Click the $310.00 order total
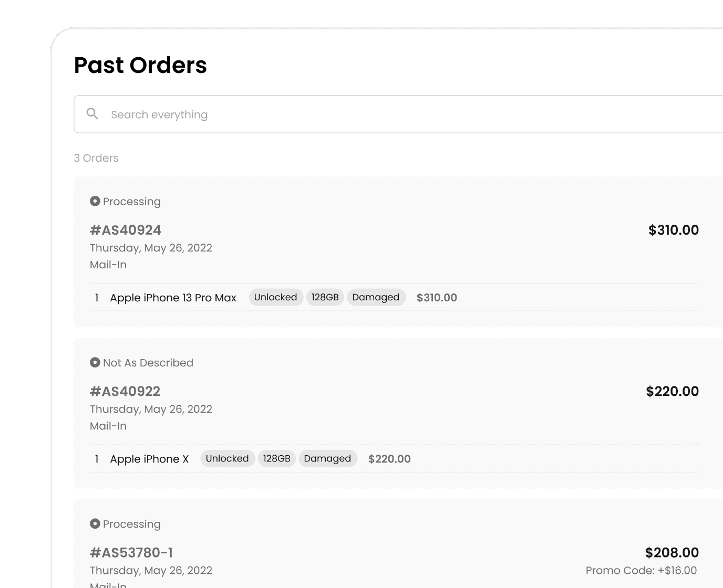Image resolution: width=723 pixels, height=588 pixels. 674,230
